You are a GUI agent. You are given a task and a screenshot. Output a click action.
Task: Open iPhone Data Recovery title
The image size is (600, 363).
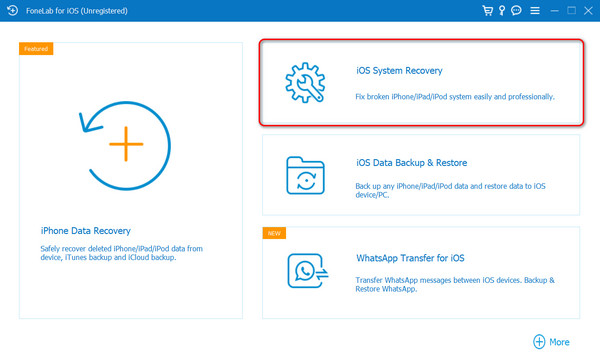point(86,231)
